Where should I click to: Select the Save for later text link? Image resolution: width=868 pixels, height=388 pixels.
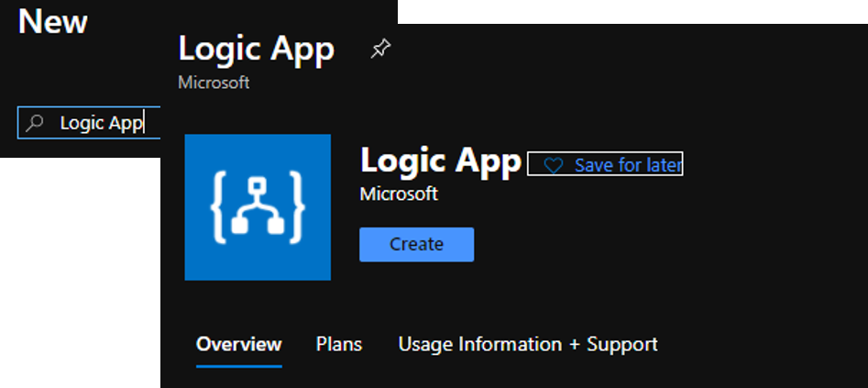click(x=628, y=165)
